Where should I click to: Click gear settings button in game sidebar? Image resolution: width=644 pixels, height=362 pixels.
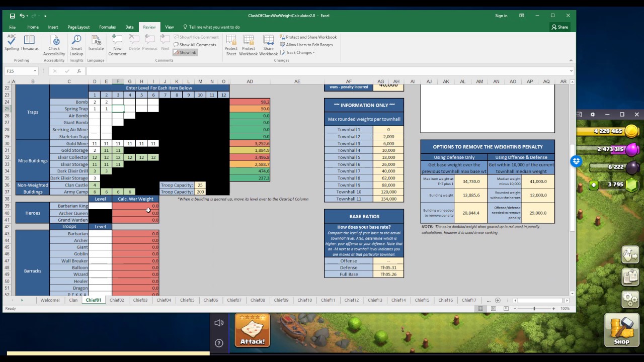tap(630, 299)
